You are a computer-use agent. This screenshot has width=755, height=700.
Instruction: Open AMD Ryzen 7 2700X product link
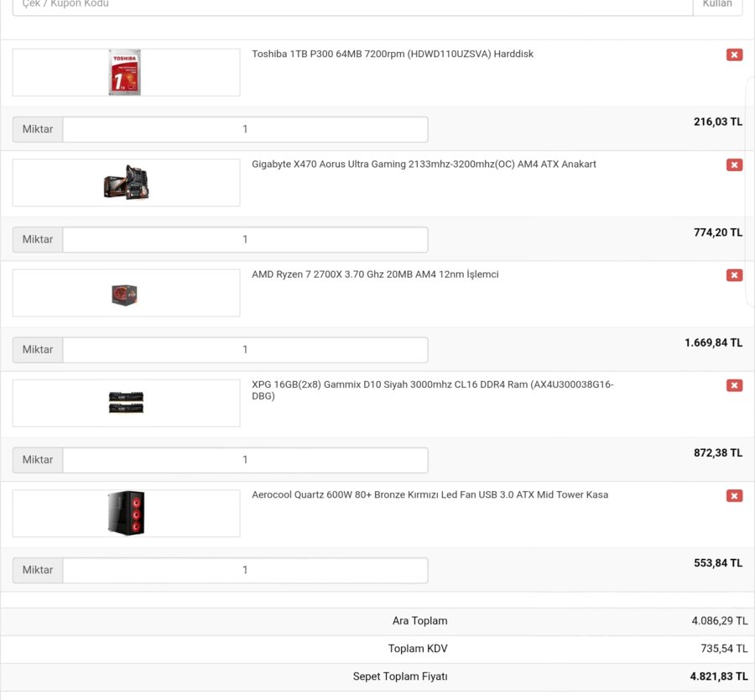375,274
